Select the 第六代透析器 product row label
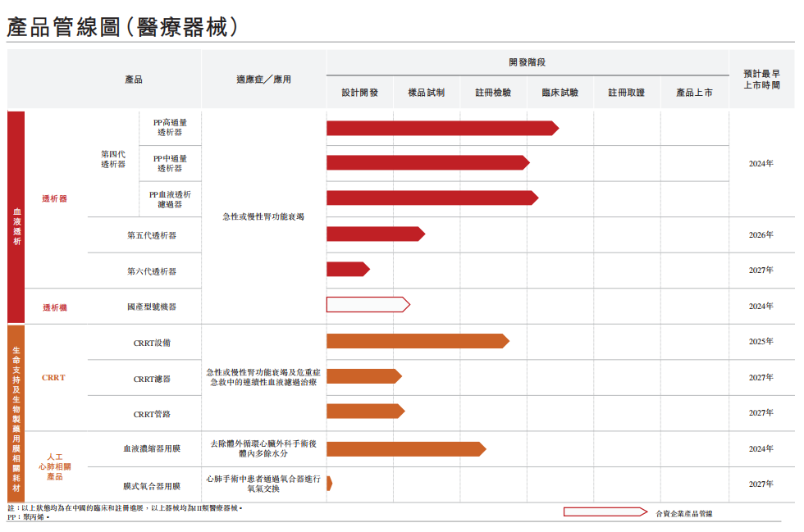 tap(152, 271)
